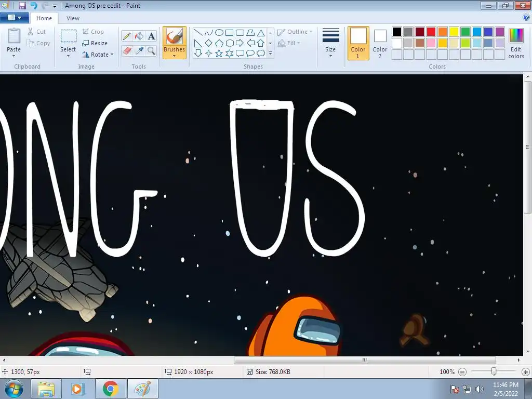Choose the Rounded rectangular callout shape
Image resolution: width=532 pixels, height=399 pixels.
click(240, 54)
